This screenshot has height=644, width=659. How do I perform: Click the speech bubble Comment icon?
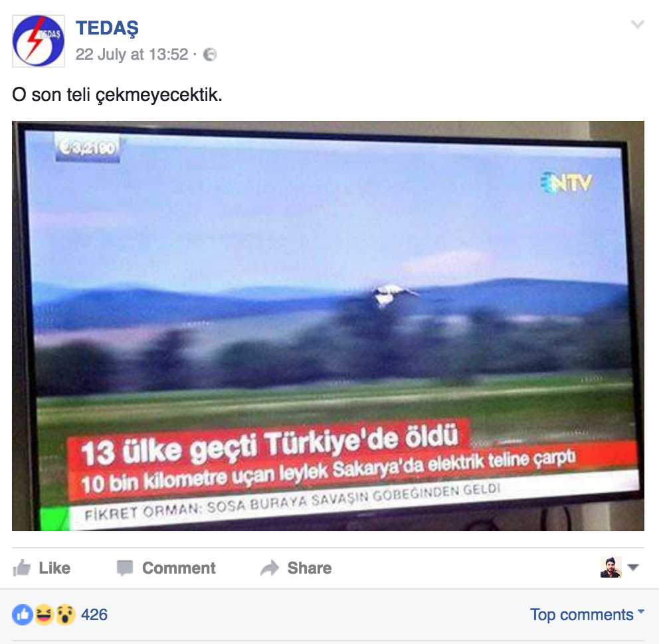(x=125, y=568)
